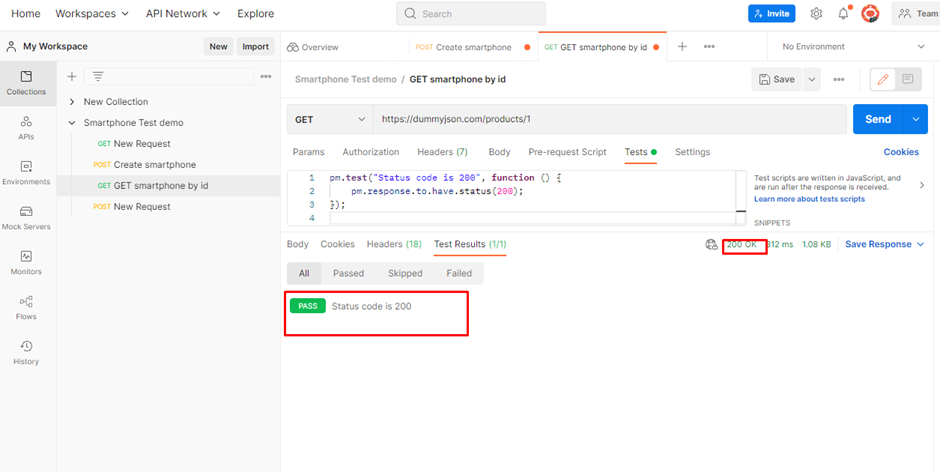Image resolution: width=940 pixels, height=472 pixels.
Task: Open the notifications bell
Action: [x=843, y=14]
